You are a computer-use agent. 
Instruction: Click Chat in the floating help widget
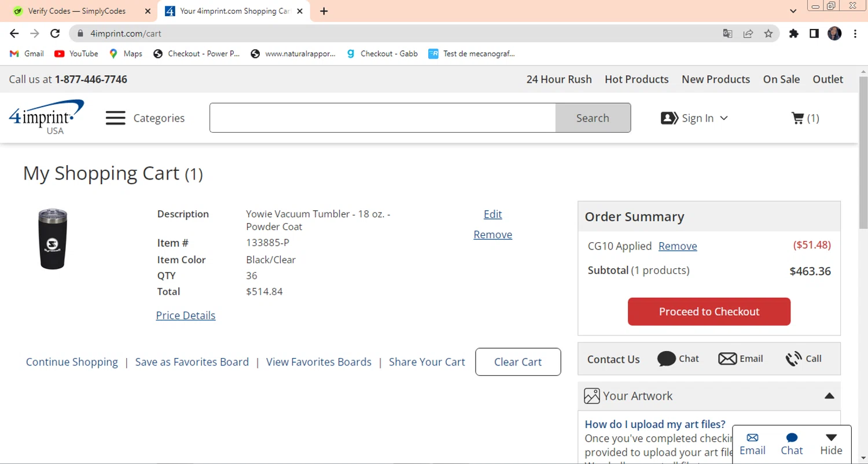[x=792, y=444]
